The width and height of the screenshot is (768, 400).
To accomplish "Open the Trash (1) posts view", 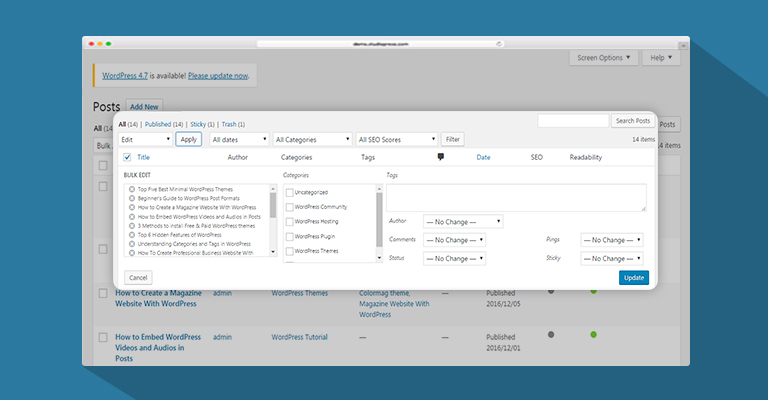I will click(x=233, y=124).
